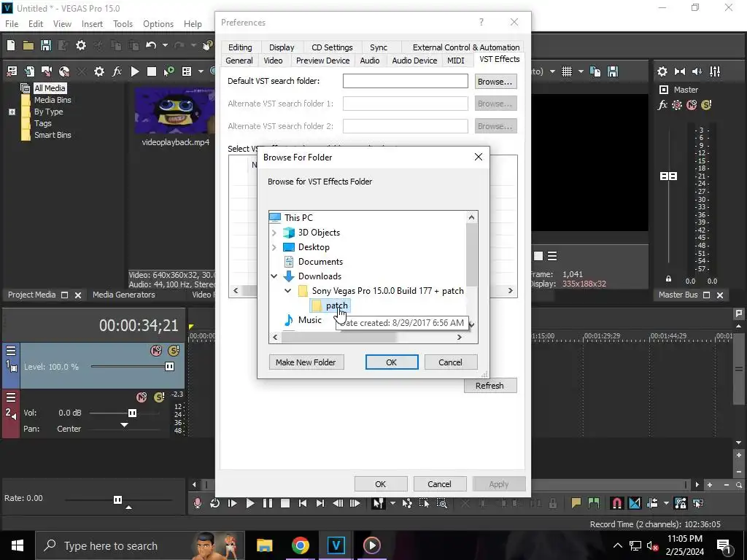The height and width of the screenshot is (560, 747).
Task: Go to Start in transport bar
Action: (303, 503)
